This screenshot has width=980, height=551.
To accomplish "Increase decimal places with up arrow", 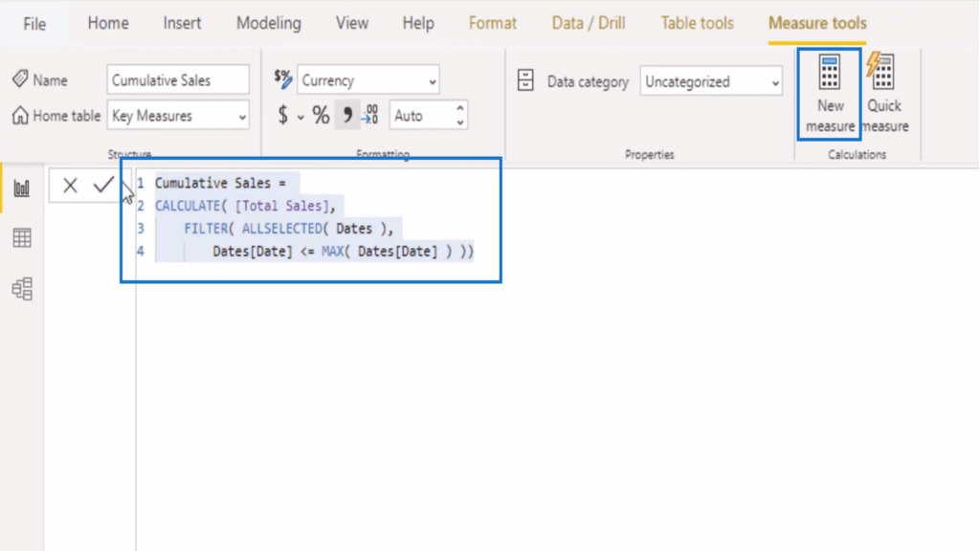I will 460,108.
